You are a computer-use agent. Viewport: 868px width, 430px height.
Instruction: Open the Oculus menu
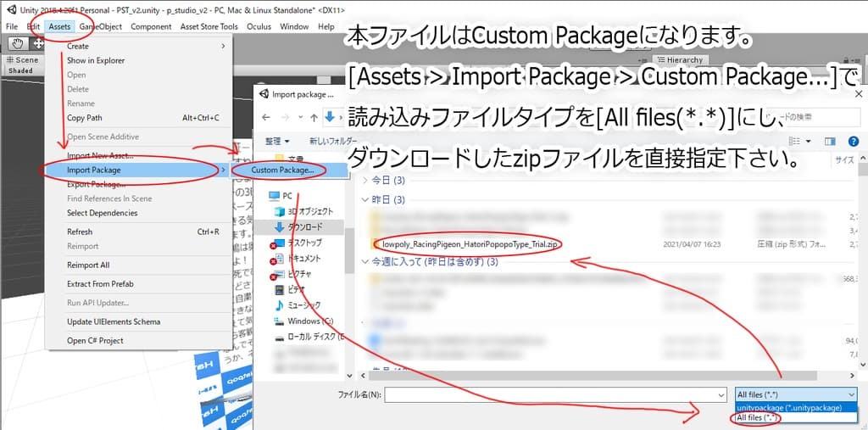(259, 26)
